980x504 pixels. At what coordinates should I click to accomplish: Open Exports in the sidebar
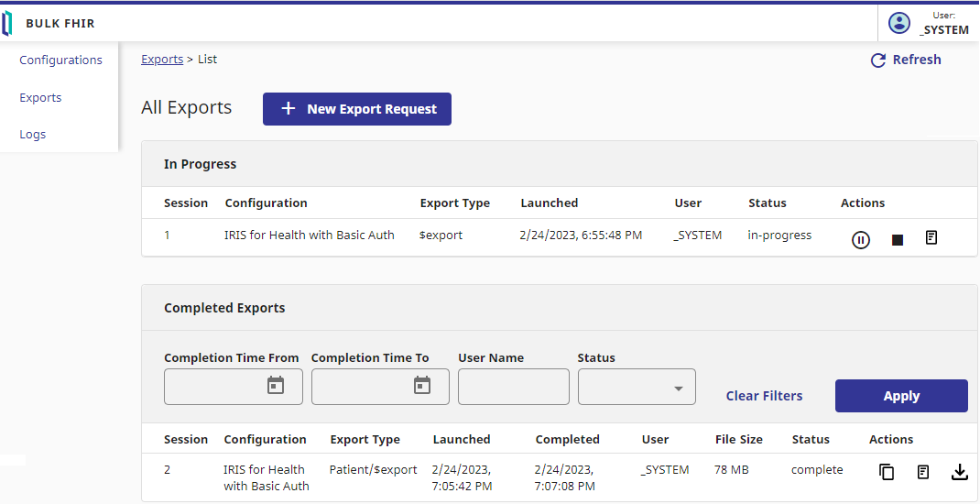pyautogui.click(x=40, y=97)
